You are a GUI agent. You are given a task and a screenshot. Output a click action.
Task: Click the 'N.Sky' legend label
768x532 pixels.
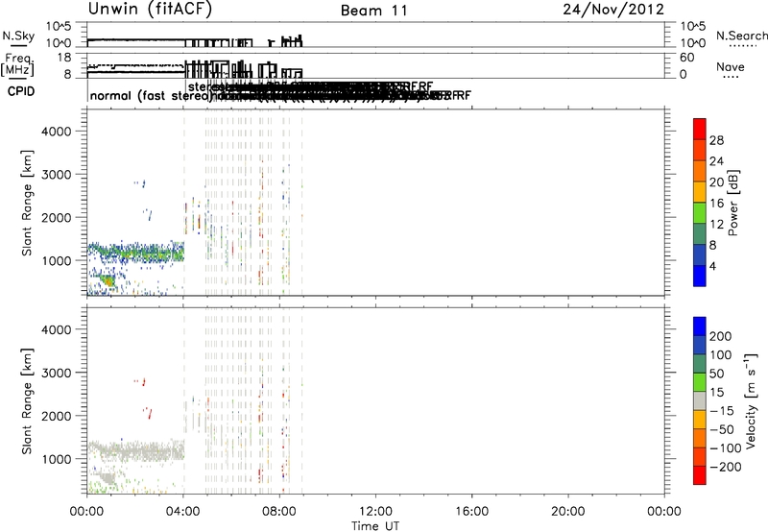coord(18,36)
